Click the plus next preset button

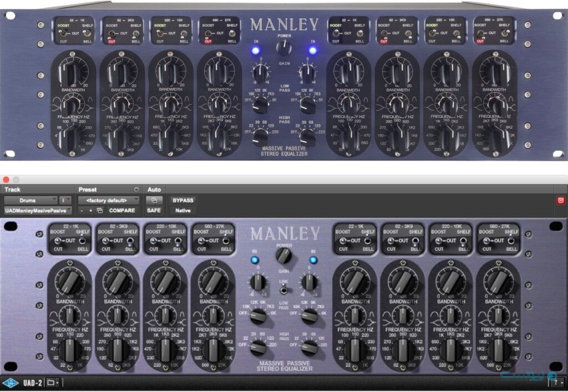(90, 210)
